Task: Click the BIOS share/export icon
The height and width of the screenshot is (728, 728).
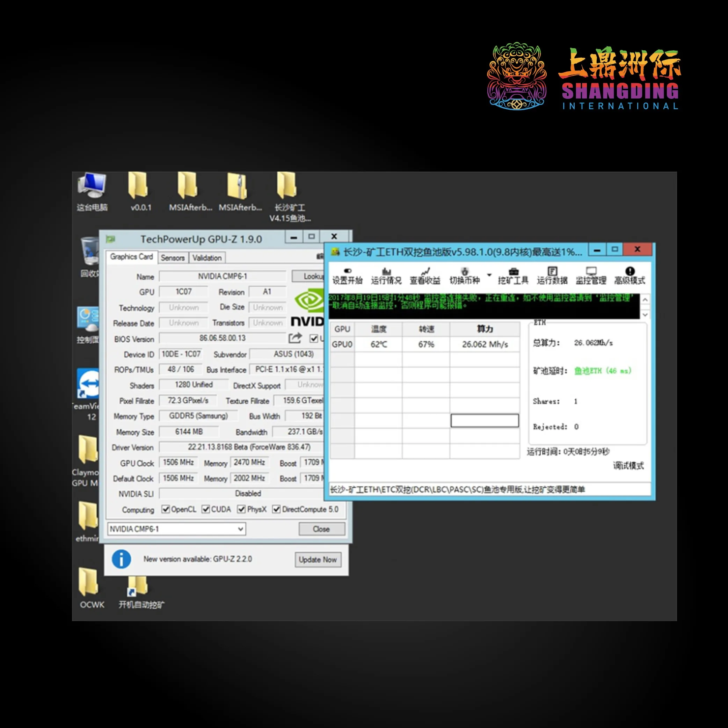Action: pos(295,338)
